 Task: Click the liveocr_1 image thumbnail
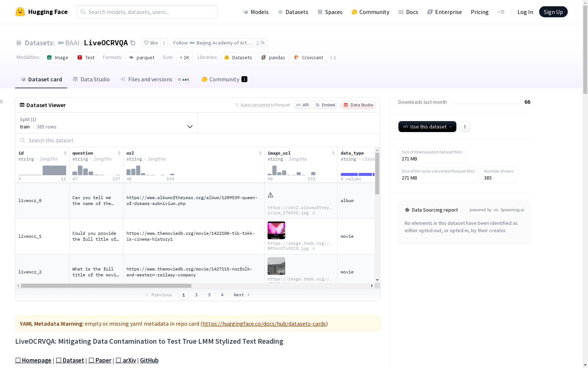(276, 230)
